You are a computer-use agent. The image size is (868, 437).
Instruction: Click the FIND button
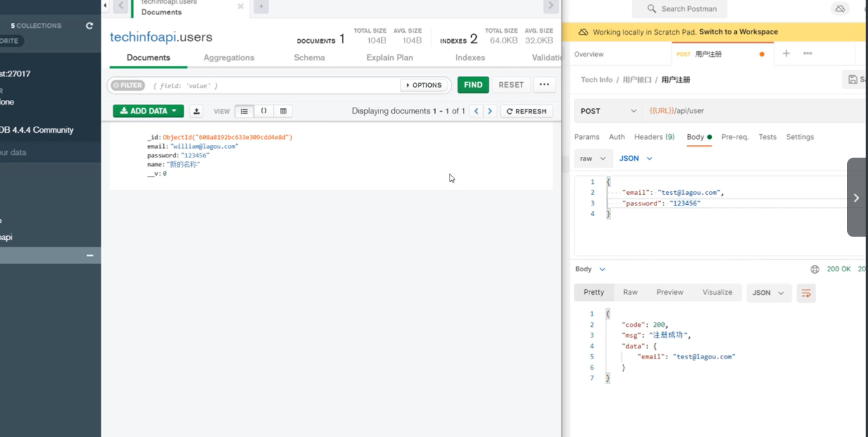473,85
